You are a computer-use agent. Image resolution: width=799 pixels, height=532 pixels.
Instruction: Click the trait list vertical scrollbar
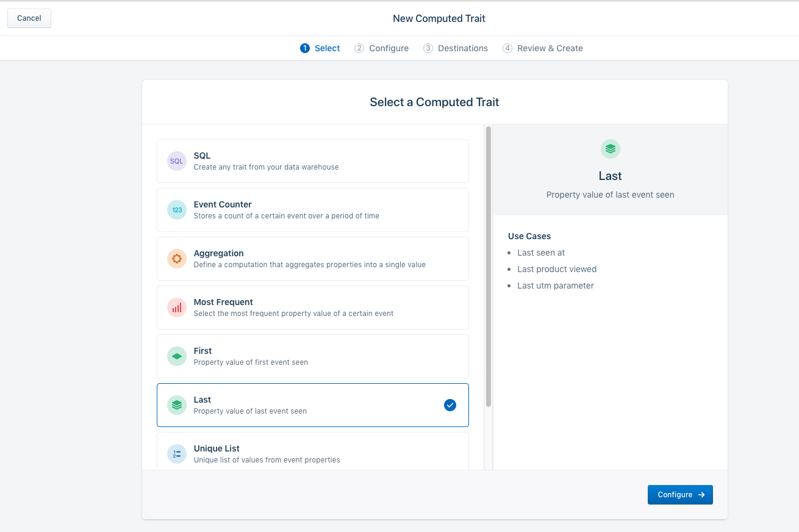[489, 267]
